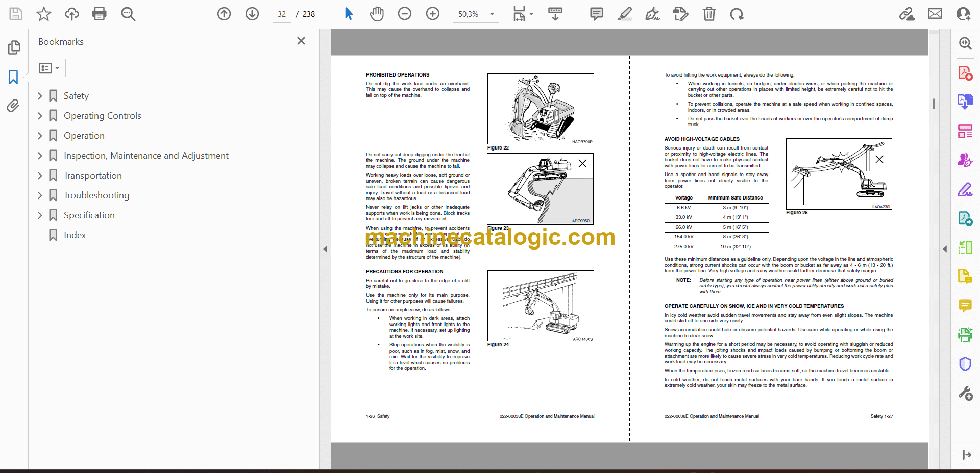Toggle the Page Thumbnails panel
This screenshot has width=980, height=473.
point(14,47)
